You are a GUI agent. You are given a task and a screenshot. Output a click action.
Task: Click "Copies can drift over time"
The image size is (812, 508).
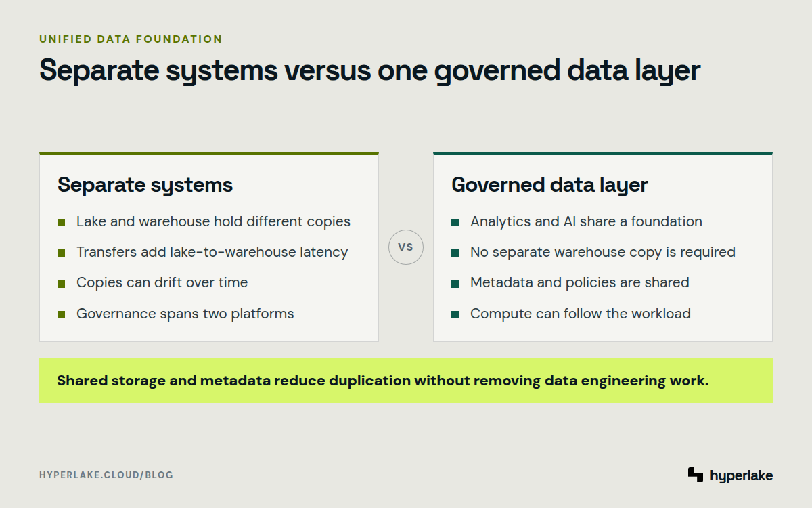click(162, 282)
